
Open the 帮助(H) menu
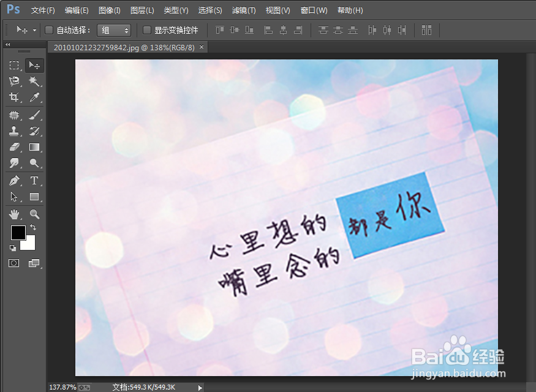coord(350,10)
